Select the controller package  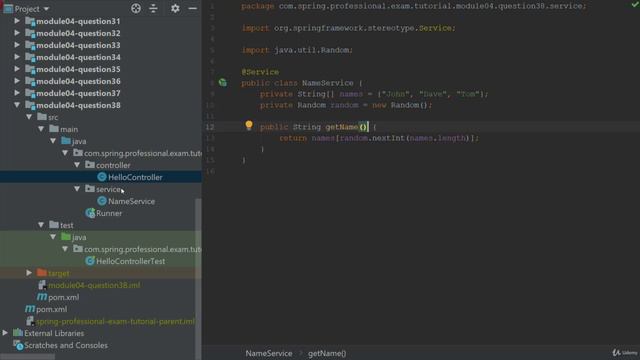tap(113, 165)
